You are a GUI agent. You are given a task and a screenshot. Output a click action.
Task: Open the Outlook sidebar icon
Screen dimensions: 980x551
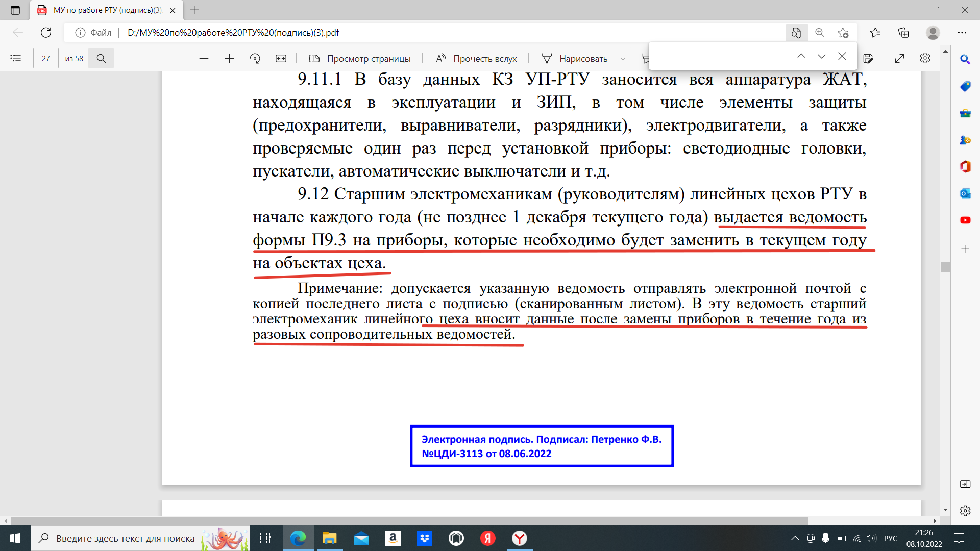(x=965, y=193)
